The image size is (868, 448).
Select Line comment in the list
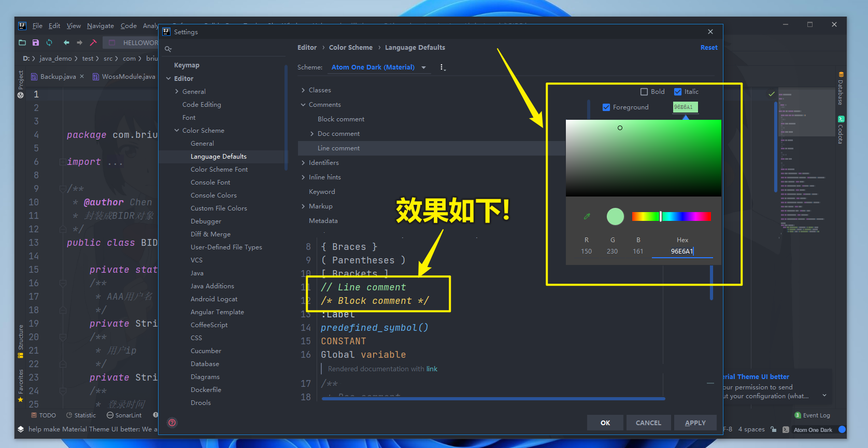pyautogui.click(x=338, y=148)
